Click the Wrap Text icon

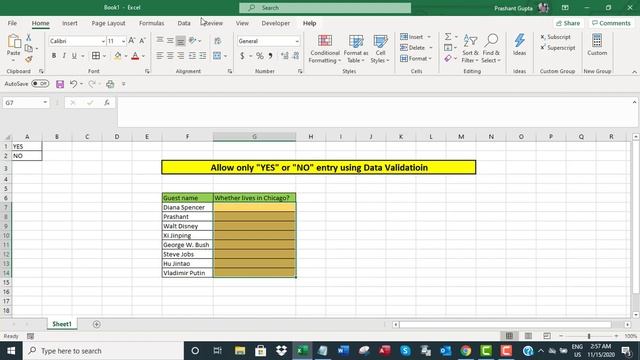pyautogui.click(x=218, y=41)
